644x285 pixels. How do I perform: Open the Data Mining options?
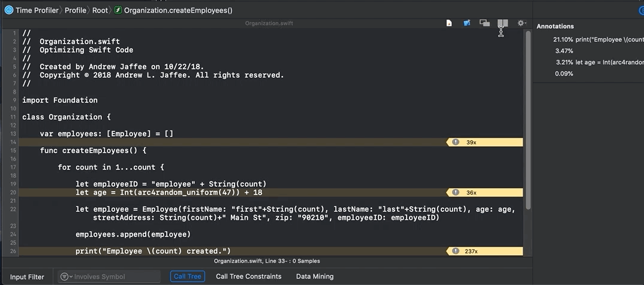click(315, 277)
